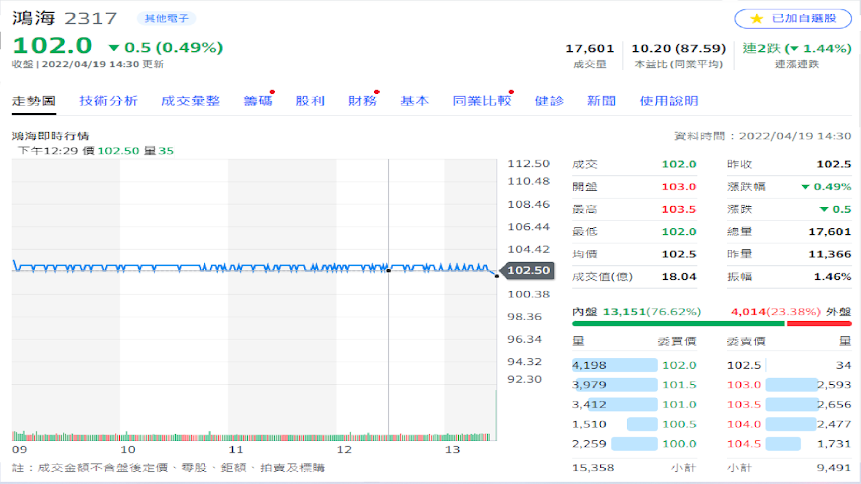861x484 pixels.
Task: Click the 連2跌 streak indicator
Action: coord(797,48)
